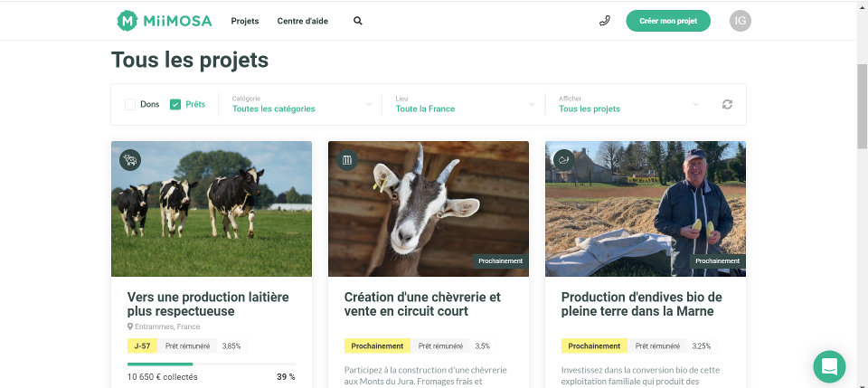
Task: Enable the Dons checkbox
Action: [130, 104]
